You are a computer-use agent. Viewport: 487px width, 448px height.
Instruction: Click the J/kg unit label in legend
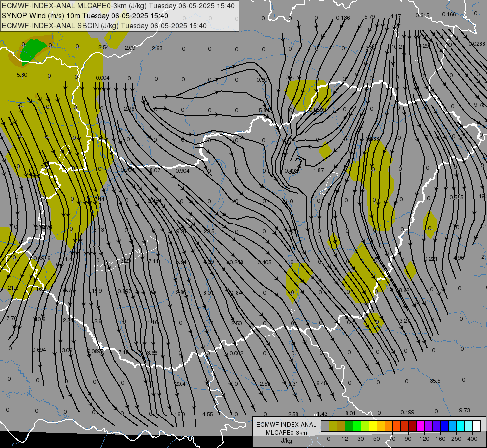[x=287, y=441]
